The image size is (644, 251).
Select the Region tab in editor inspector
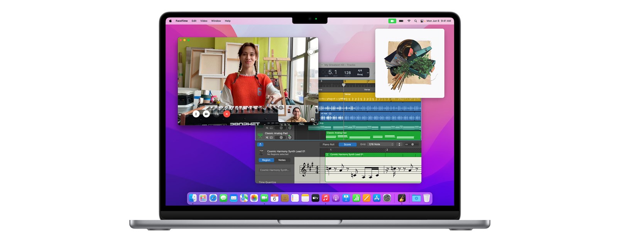(266, 160)
